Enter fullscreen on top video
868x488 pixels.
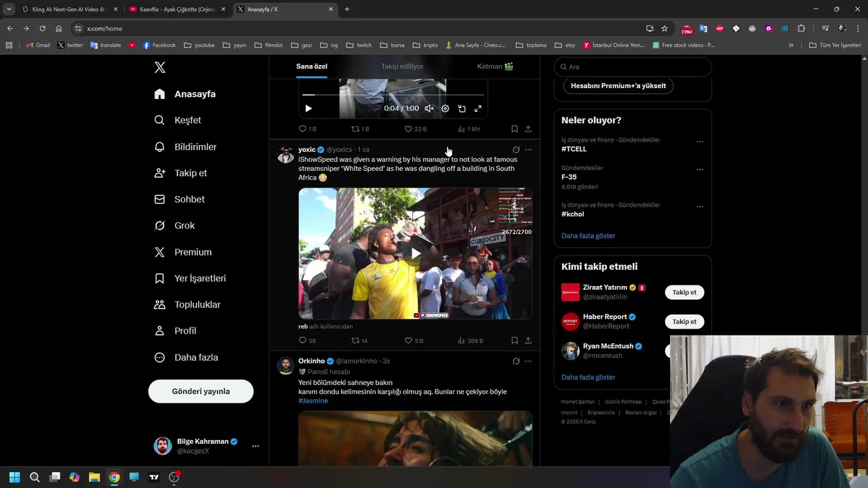pos(478,108)
